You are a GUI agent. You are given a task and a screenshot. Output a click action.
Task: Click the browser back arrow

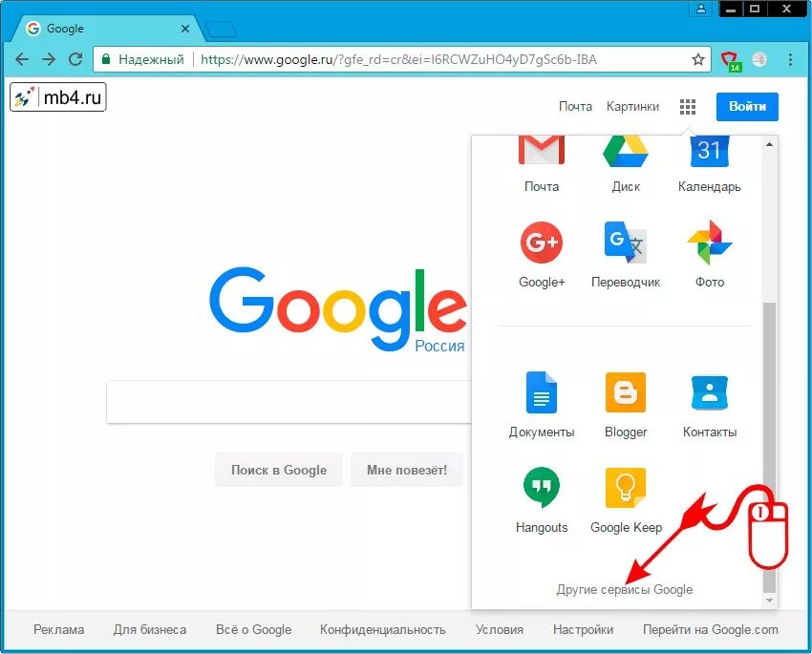22,59
